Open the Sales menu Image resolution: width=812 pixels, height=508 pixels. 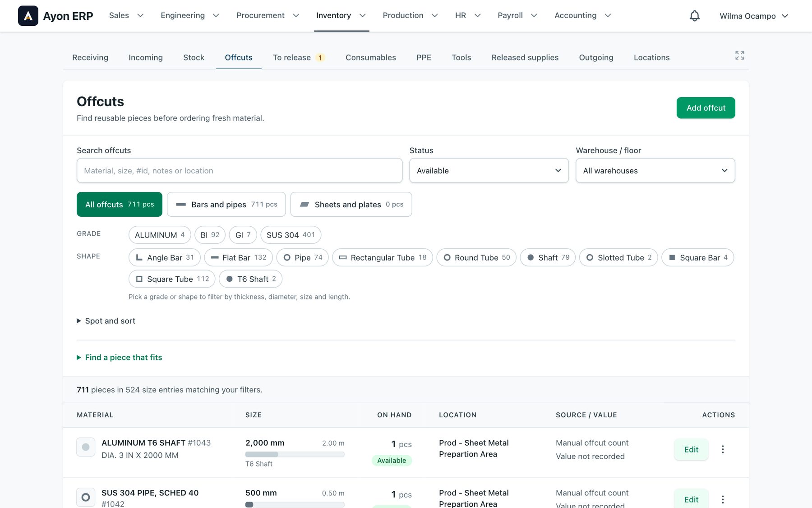click(x=126, y=15)
